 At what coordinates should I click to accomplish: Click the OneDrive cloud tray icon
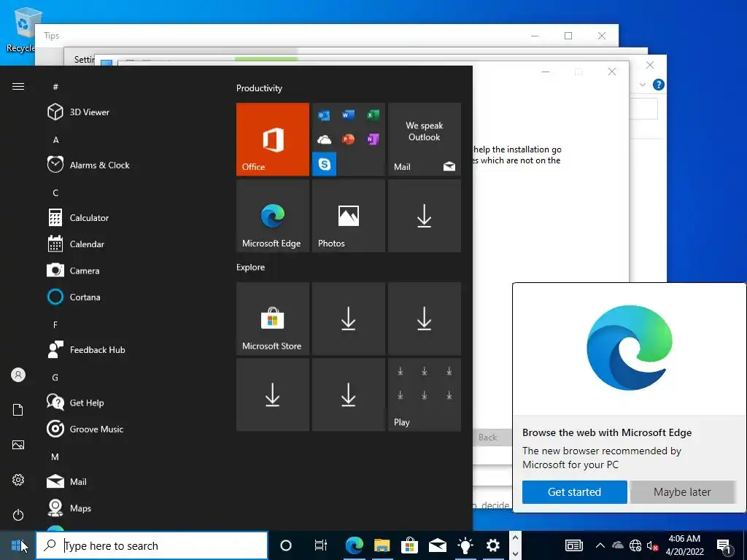[x=617, y=545]
